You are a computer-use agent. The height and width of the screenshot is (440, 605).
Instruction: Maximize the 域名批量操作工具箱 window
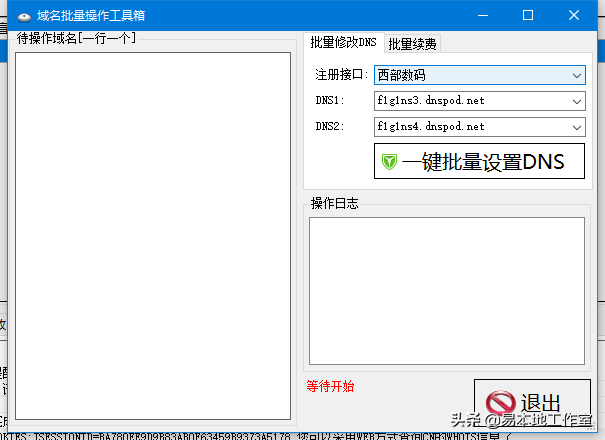(528, 15)
